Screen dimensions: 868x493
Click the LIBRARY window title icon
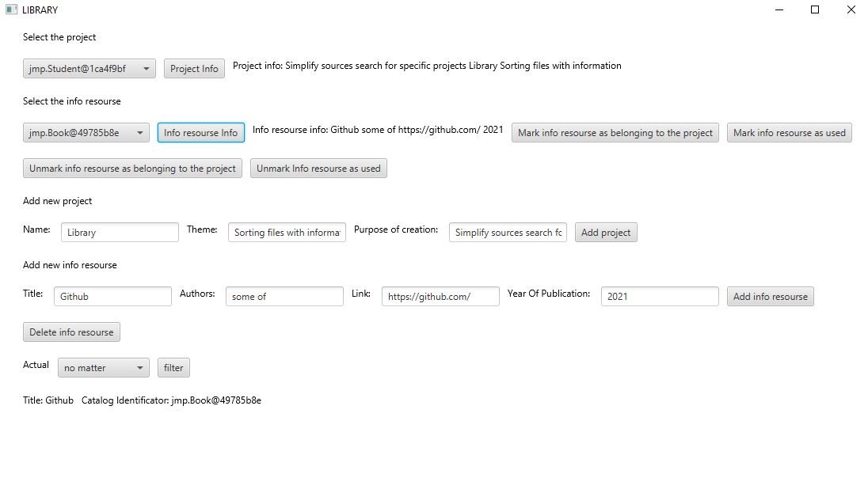pos(12,9)
